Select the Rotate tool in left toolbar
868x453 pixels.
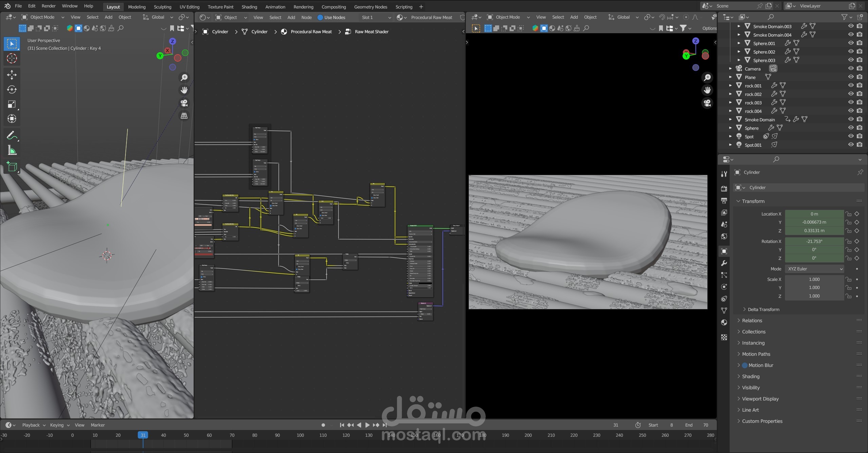[12, 89]
